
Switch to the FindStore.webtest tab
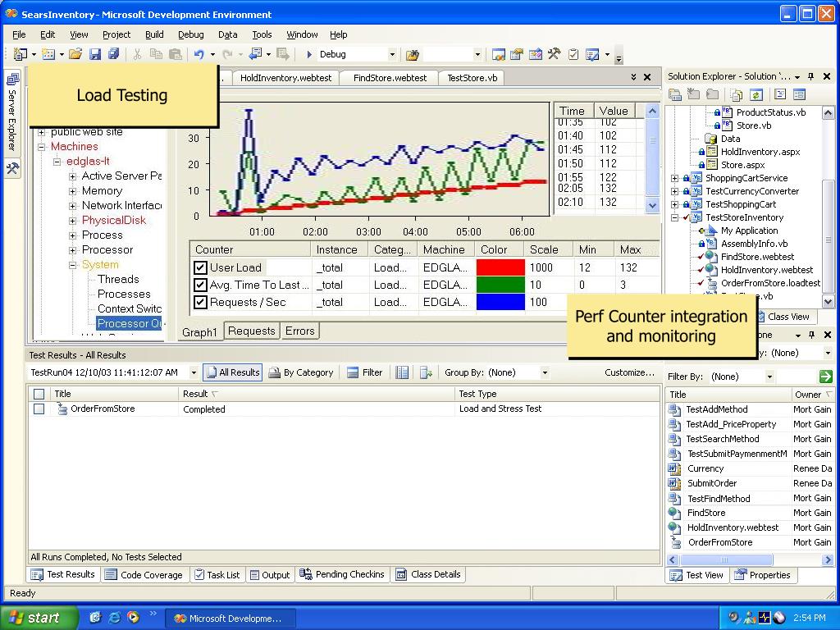click(390, 78)
